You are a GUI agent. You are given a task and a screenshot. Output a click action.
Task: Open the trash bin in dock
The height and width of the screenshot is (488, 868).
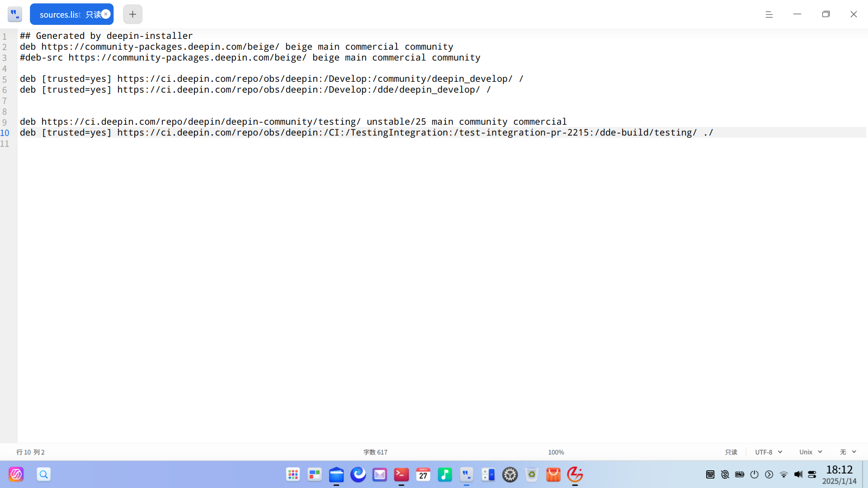(532, 474)
